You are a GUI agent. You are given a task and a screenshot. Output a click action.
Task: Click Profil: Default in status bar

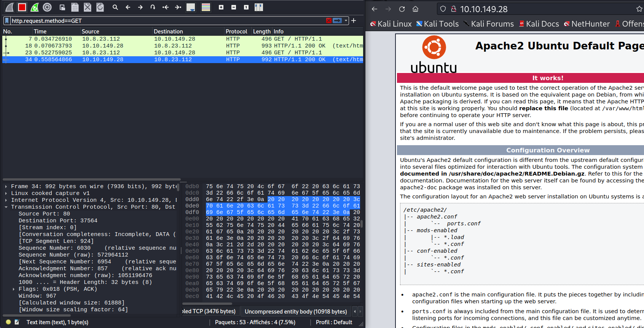334,322
